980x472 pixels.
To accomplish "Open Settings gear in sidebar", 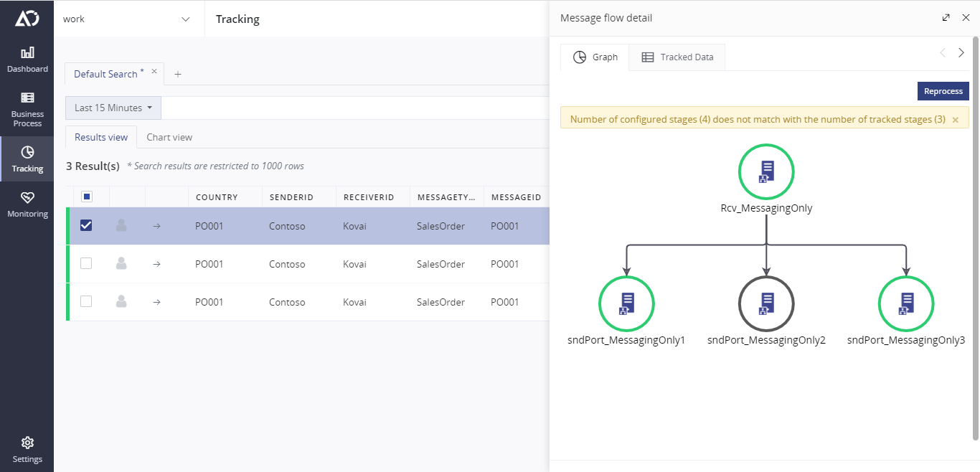I will coord(27,449).
